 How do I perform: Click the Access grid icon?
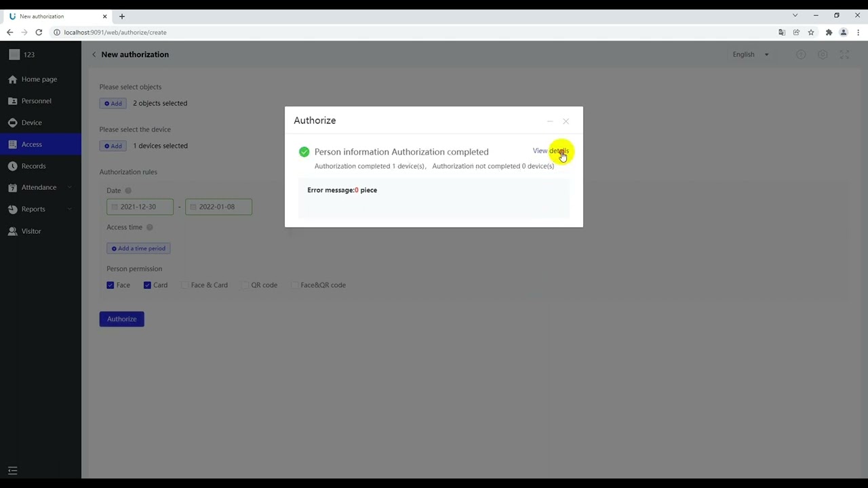coord(12,144)
